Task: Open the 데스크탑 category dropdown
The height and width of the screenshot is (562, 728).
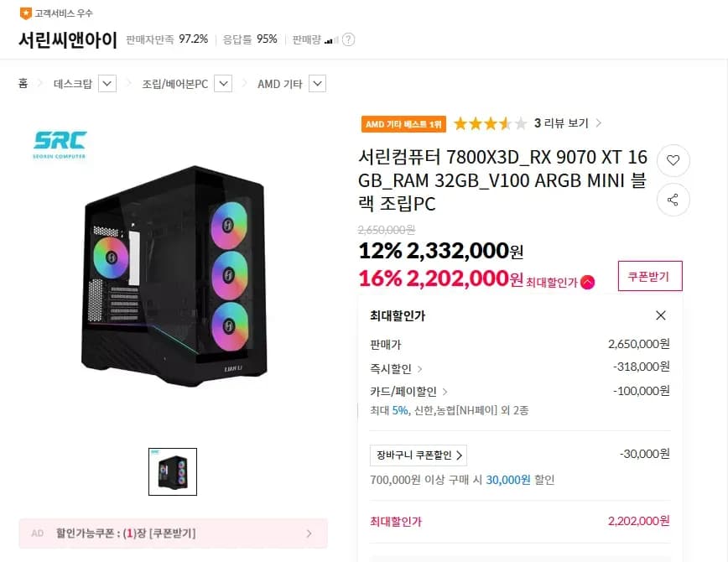Action: [x=107, y=83]
